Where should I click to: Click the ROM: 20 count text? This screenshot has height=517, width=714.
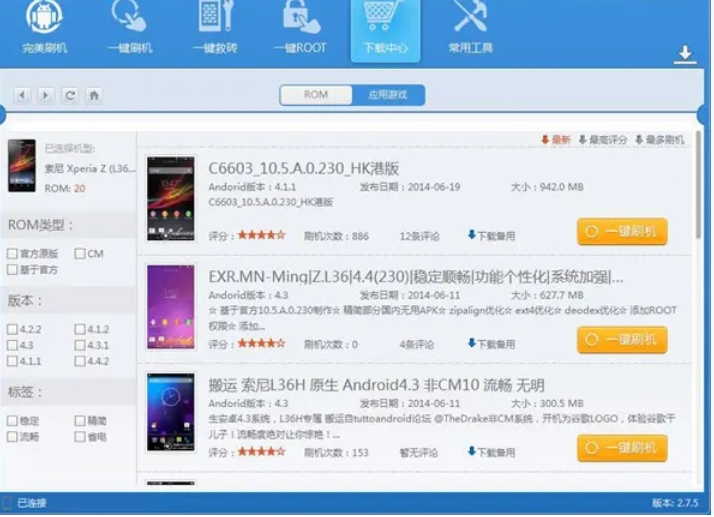click(x=65, y=188)
